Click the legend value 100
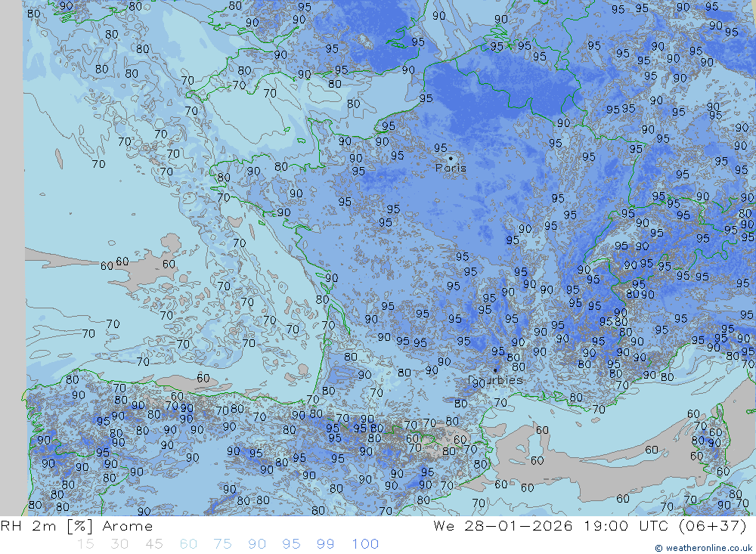Image resolution: width=756 pixels, height=554 pixels. point(365,544)
